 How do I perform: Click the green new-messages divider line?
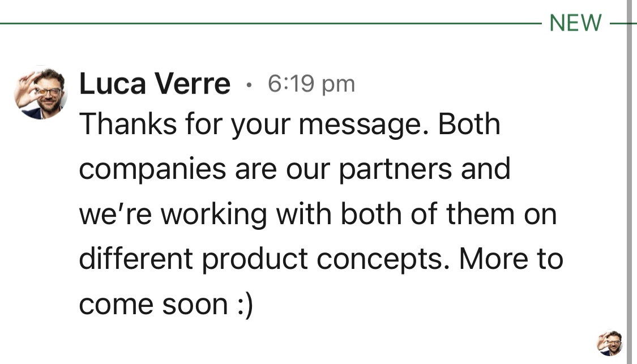tap(272, 23)
